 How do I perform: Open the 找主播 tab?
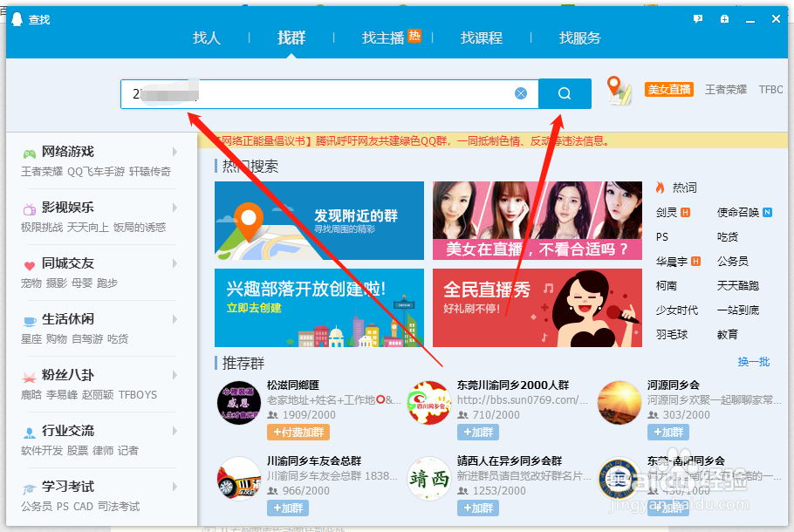click(x=383, y=38)
